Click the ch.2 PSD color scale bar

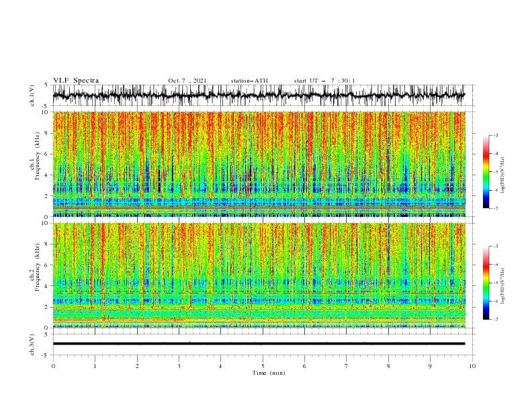click(486, 283)
